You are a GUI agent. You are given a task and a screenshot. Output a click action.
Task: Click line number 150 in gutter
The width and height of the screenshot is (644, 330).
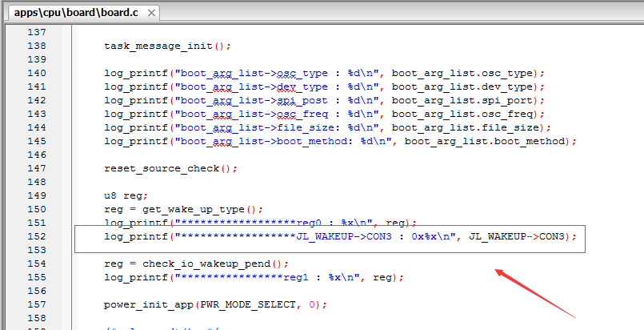pos(37,209)
